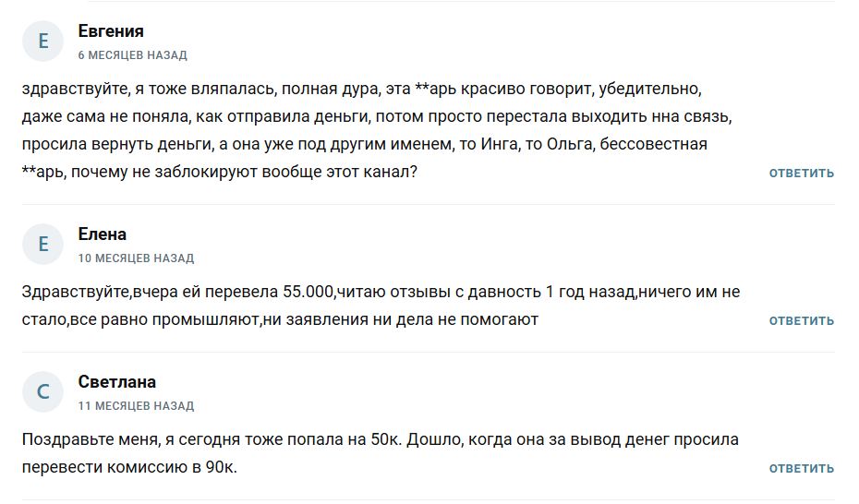Click the line mentioning "перевела 55.000"

coord(381,292)
